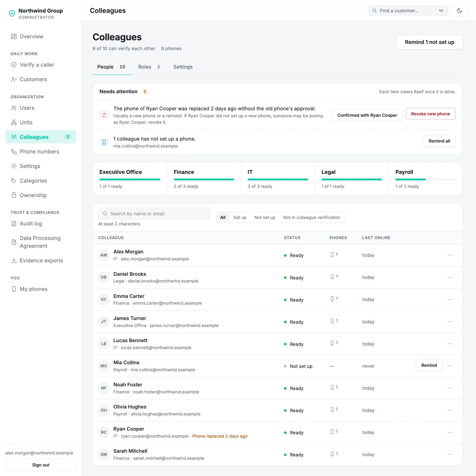The width and height of the screenshot is (476, 476).
Task: Click the Executive Office progress bar
Action: click(x=130, y=179)
